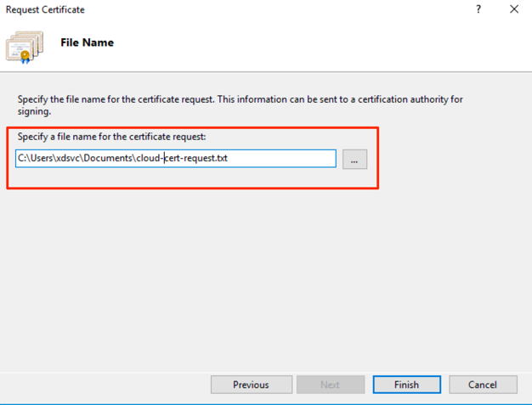Click the greyed-out Next button
This screenshot has height=405, width=532.
[330, 385]
